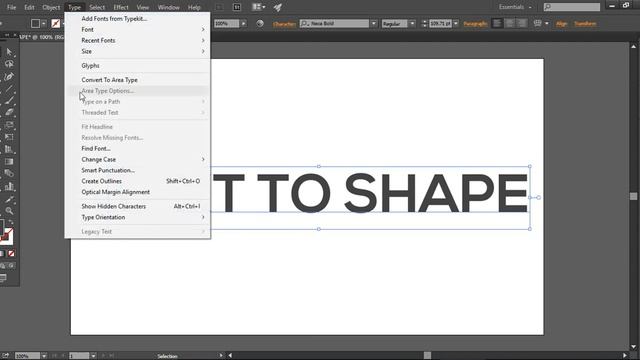Image resolution: width=640 pixels, height=360 pixels.
Task: Click the vertical scrollbar thumb
Action: (633, 196)
